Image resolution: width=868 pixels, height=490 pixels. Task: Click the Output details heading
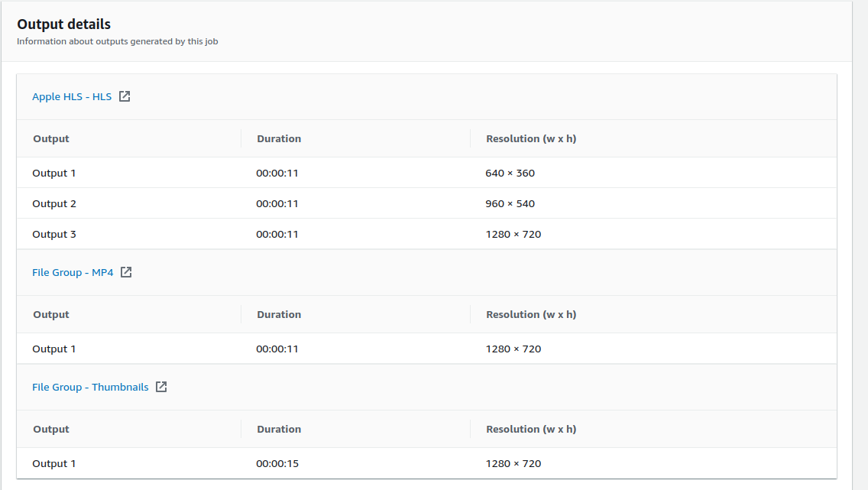(64, 24)
